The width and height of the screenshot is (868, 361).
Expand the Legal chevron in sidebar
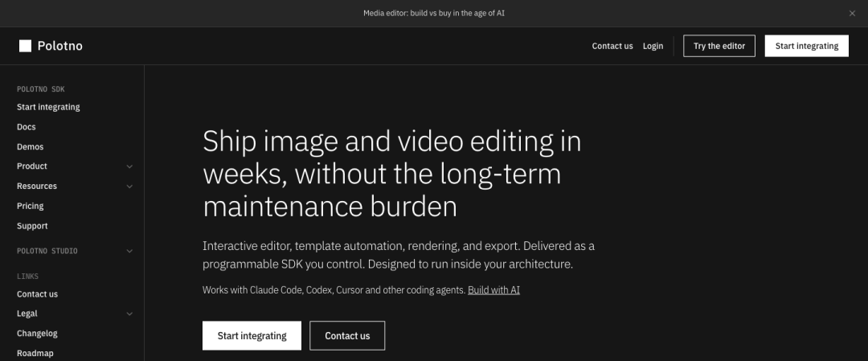tap(129, 314)
